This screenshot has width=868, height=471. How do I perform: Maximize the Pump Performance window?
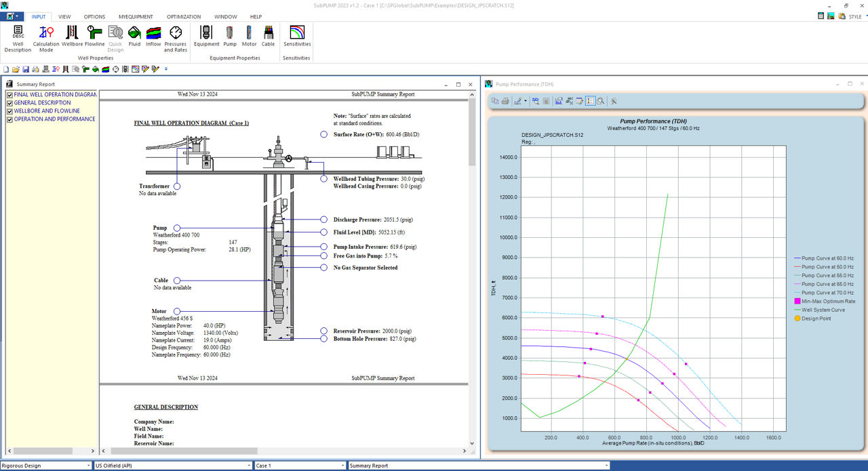tap(850, 84)
